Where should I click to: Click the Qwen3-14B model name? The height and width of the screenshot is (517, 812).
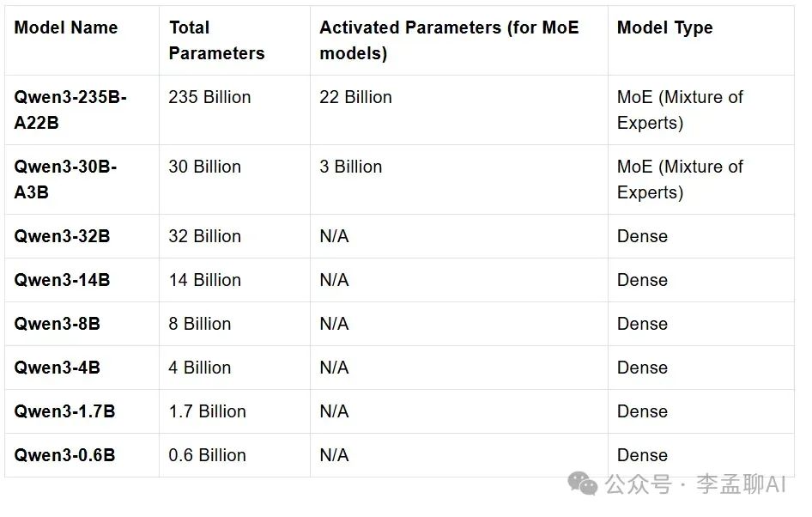(x=62, y=280)
